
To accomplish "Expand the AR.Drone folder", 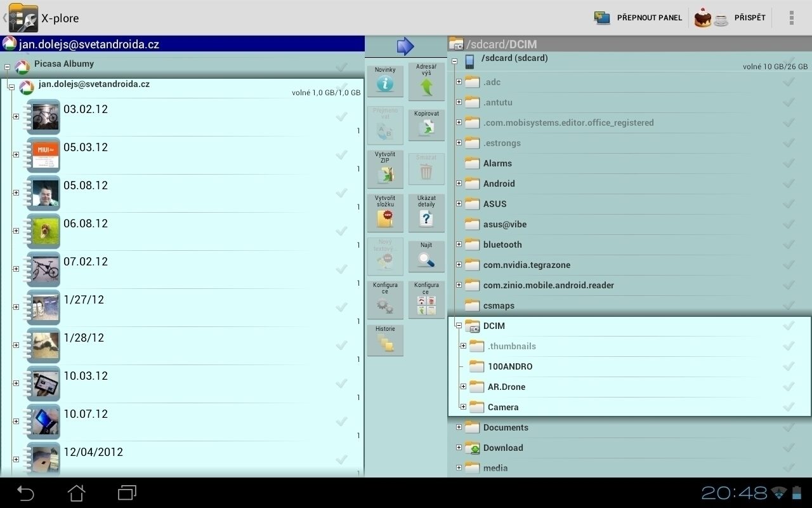I will [463, 387].
